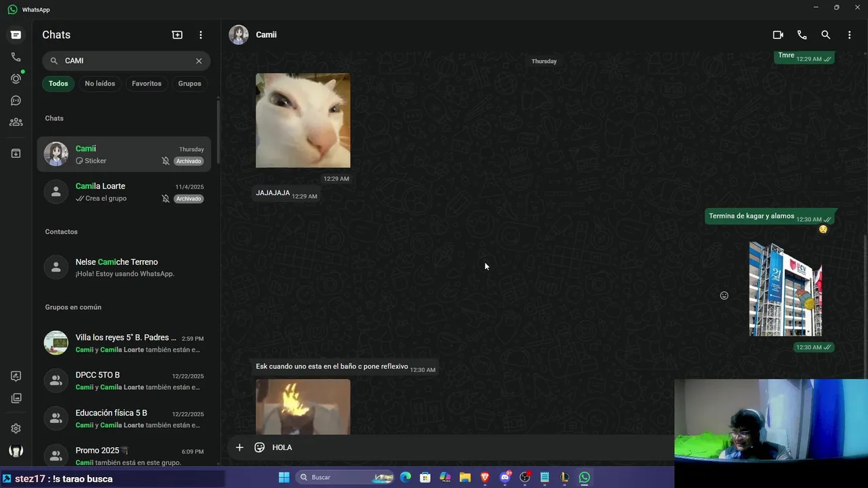Image resolution: width=868 pixels, height=488 pixels.
Task: Open the Promo 2025 group
Action: (x=124, y=455)
